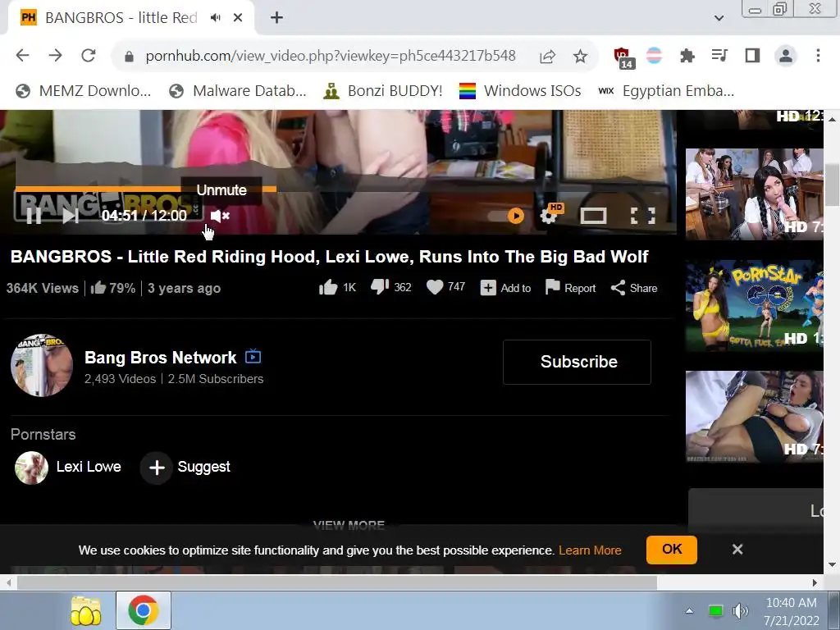The height and width of the screenshot is (630, 840).
Task: Open the cookie Learn More link
Action: [590, 550]
